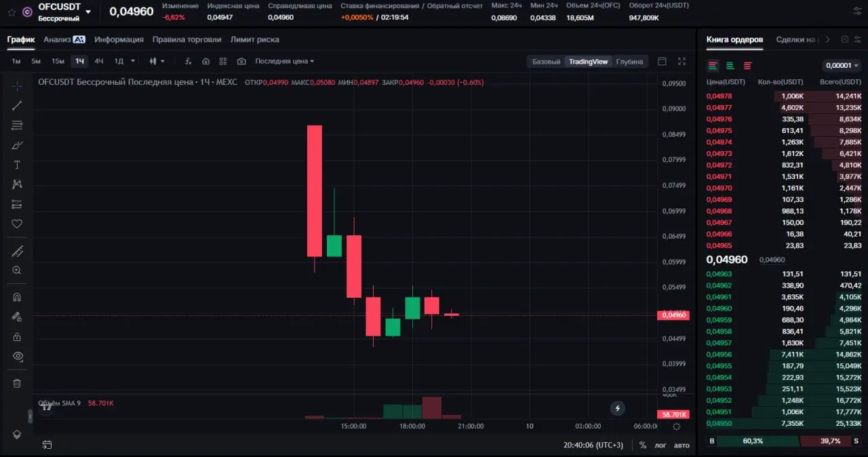Open timezone settings 20:40:06 (UTC+3)
The height and width of the screenshot is (457, 868).
point(593,445)
